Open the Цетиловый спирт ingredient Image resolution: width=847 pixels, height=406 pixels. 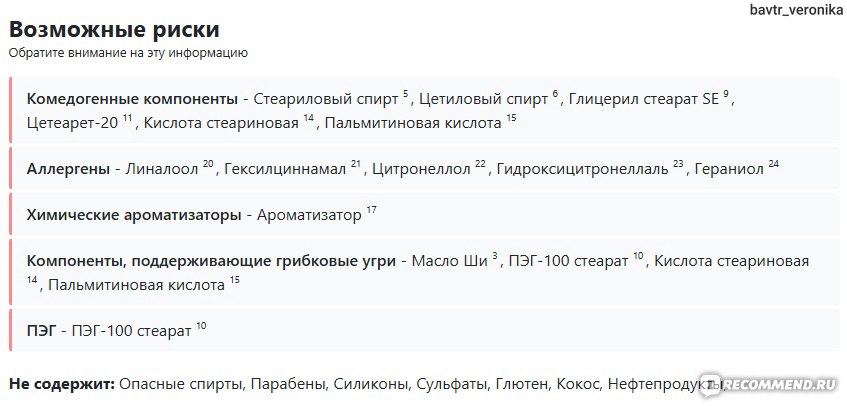tap(483, 99)
